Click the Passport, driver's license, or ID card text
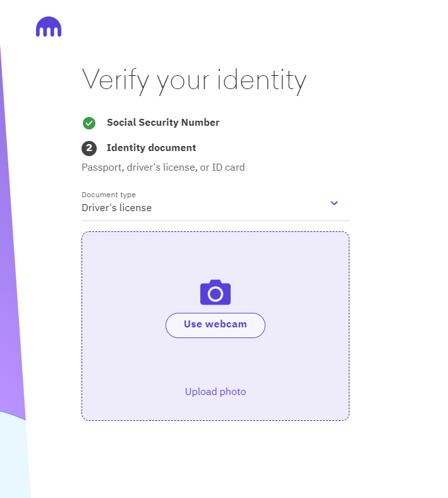This screenshot has height=498, width=448. tap(163, 167)
